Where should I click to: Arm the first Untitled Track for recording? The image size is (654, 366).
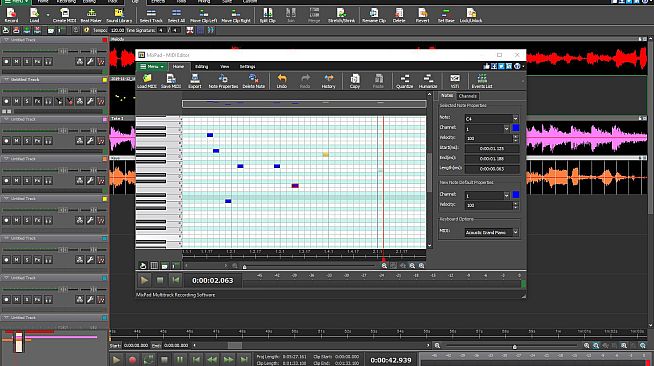(6, 61)
